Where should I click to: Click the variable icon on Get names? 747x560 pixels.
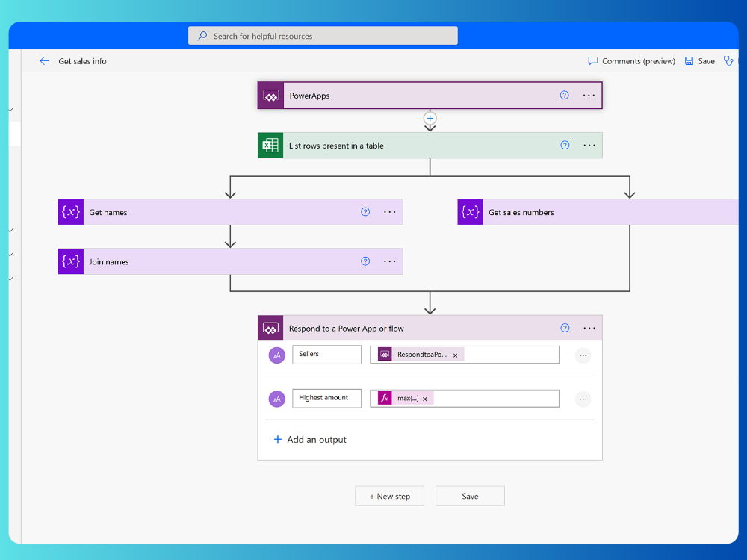pyautogui.click(x=71, y=212)
